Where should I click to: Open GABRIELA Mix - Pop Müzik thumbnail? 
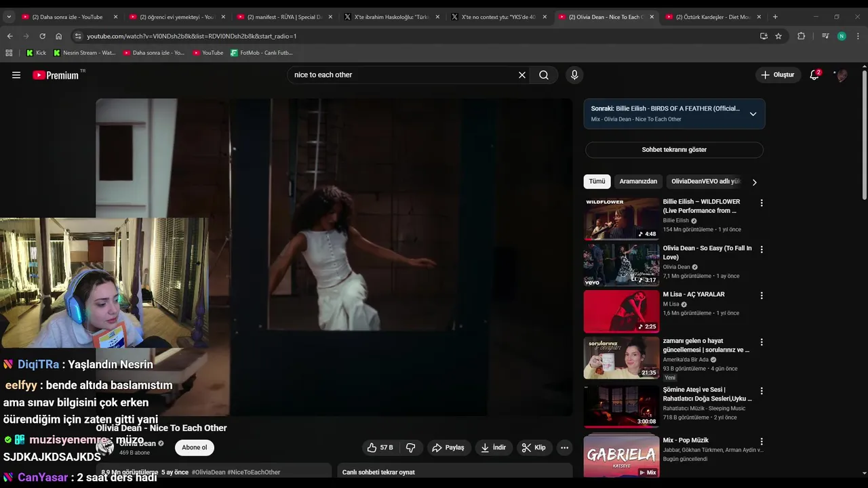tap(621, 456)
